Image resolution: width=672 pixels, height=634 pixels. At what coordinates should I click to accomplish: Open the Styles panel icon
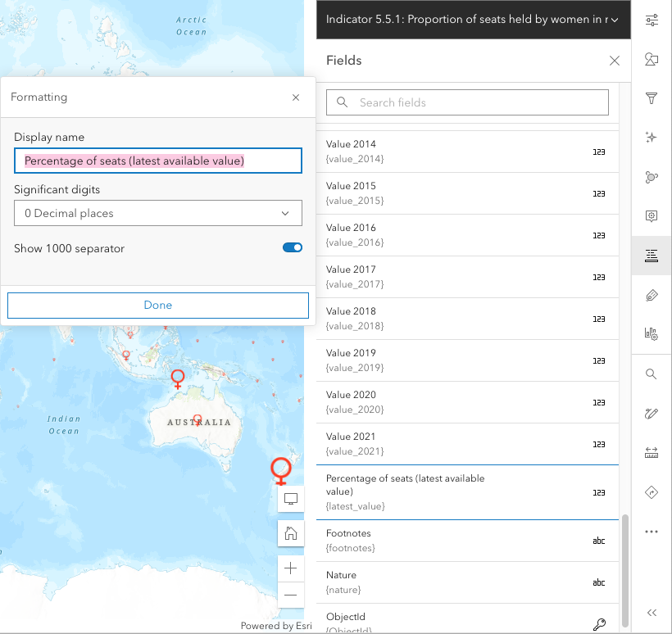652,59
